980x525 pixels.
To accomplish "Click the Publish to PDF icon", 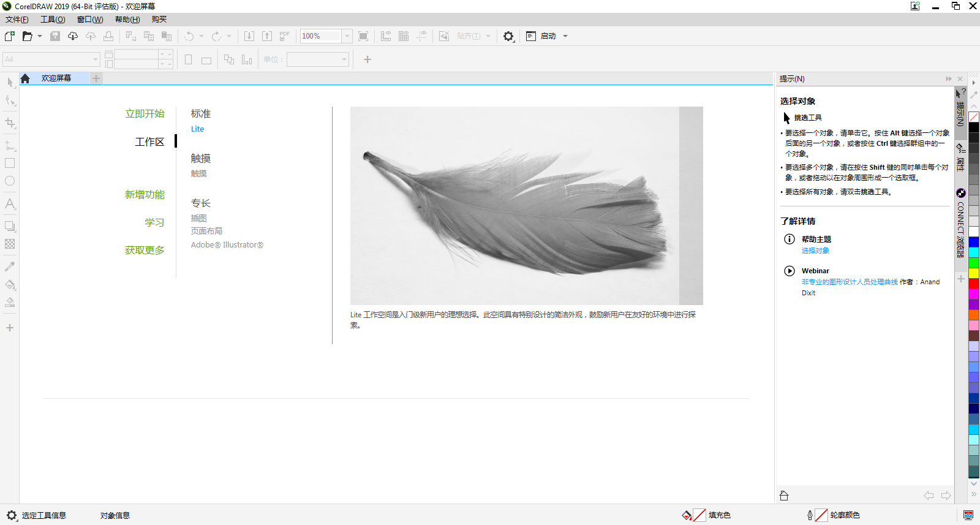I will pyautogui.click(x=285, y=36).
